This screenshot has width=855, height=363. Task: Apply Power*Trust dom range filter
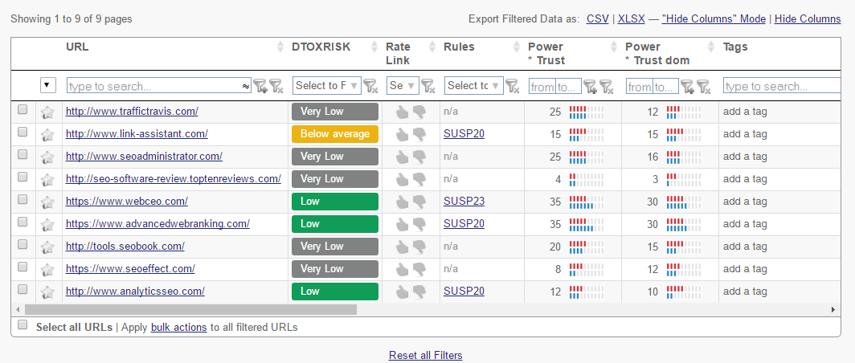[688, 86]
